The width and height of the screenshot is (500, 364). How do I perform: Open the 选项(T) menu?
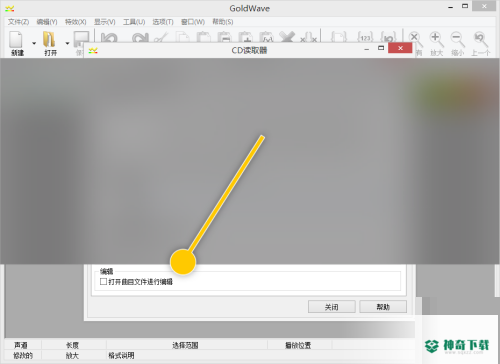pyautogui.click(x=163, y=22)
